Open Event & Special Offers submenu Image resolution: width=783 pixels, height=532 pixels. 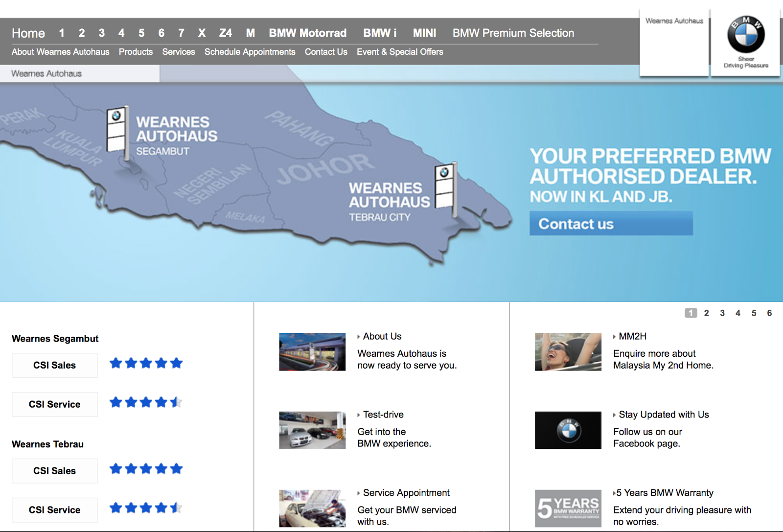click(400, 52)
